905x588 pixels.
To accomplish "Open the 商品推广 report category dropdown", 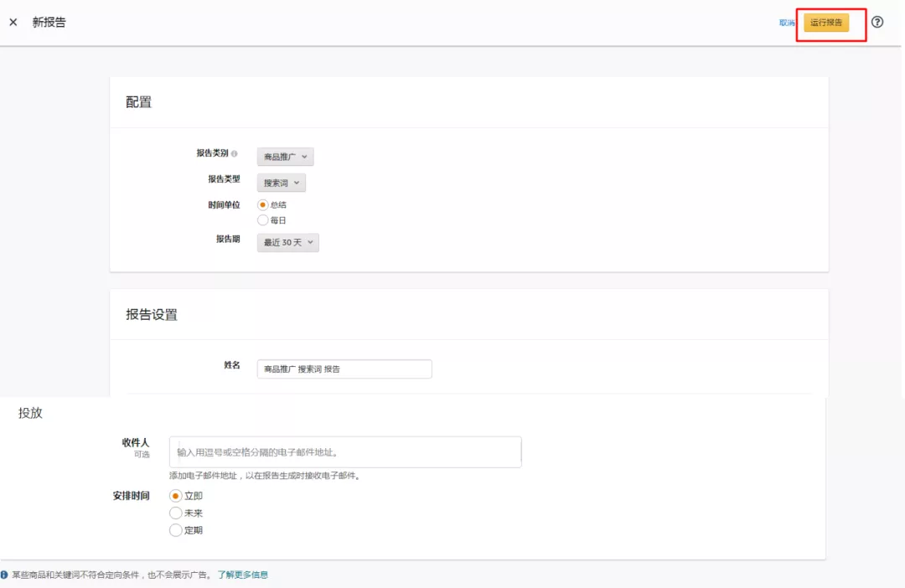I will [x=286, y=156].
